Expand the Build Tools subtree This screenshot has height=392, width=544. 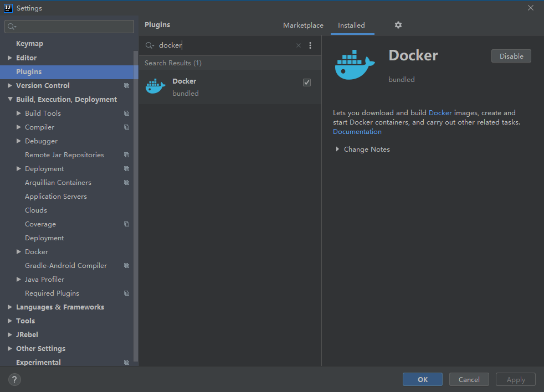[x=19, y=113]
